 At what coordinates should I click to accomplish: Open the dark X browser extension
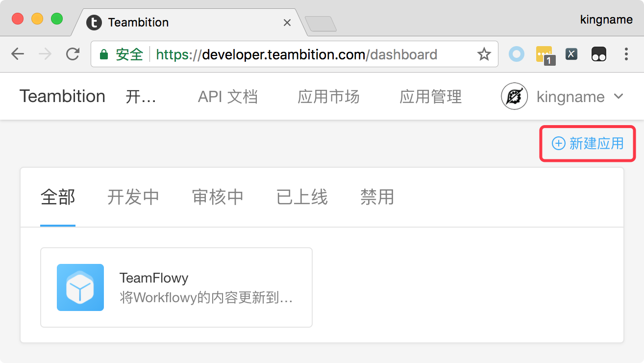(571, 54)
